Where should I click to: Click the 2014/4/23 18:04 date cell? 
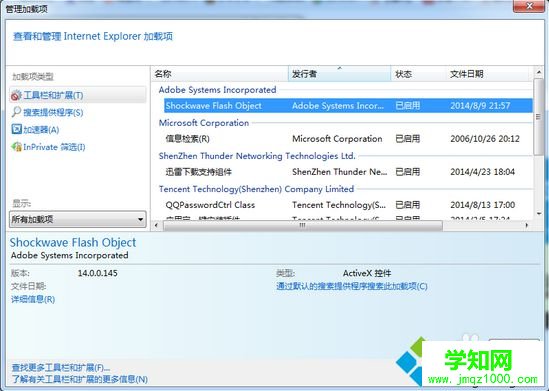(x=482, y=172)
